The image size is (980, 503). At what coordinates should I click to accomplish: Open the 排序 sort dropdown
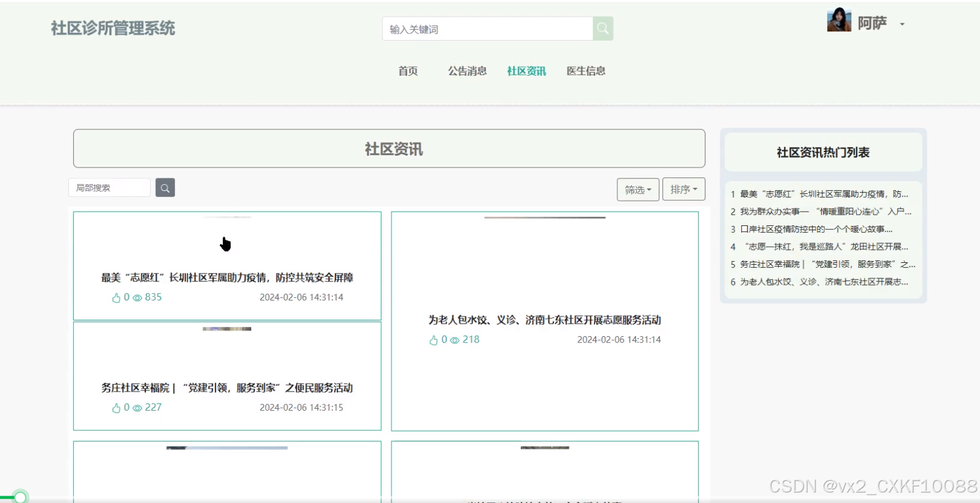[683, 189]
